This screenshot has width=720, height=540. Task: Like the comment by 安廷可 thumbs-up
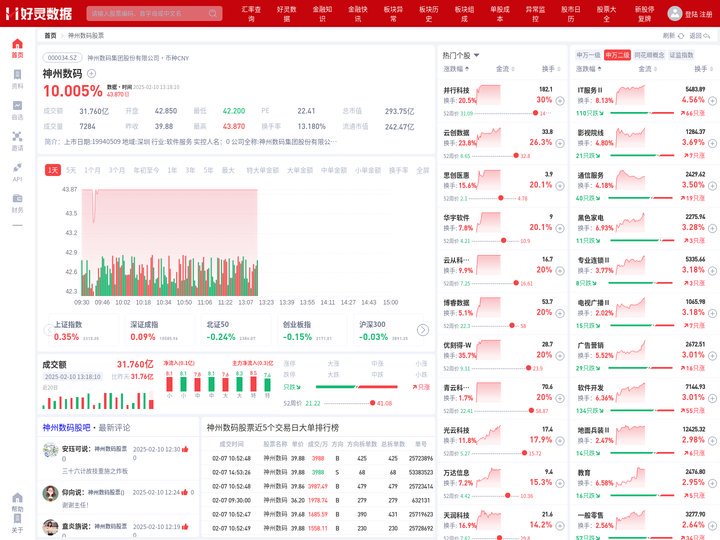tap(185, 449)
